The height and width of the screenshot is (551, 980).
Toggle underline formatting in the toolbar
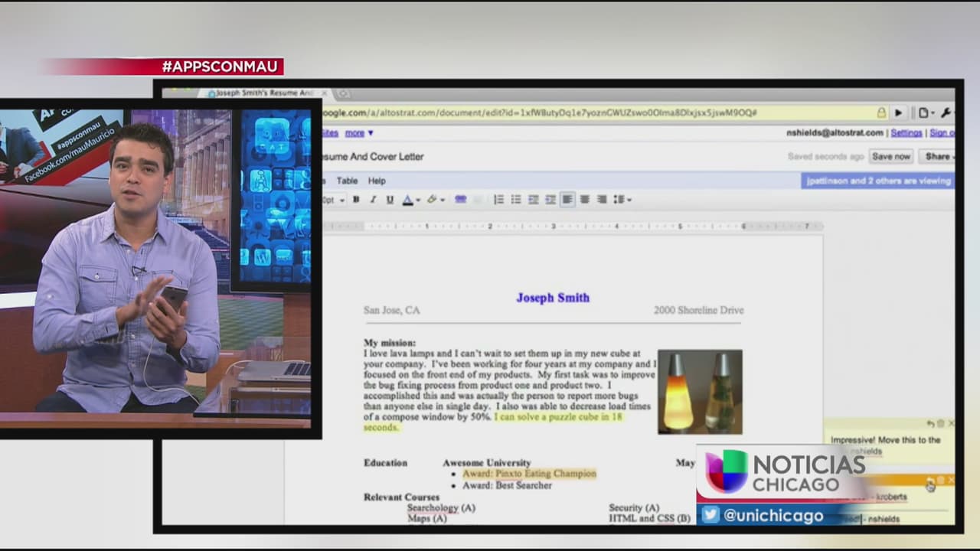[x=390, y=200]
